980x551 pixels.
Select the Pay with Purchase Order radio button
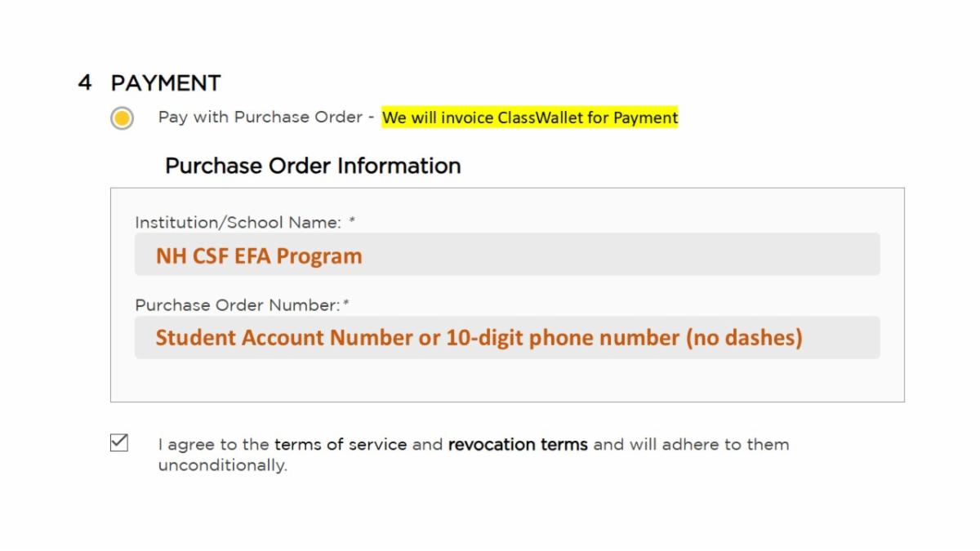pyautogui.click(x=122, y=118)
